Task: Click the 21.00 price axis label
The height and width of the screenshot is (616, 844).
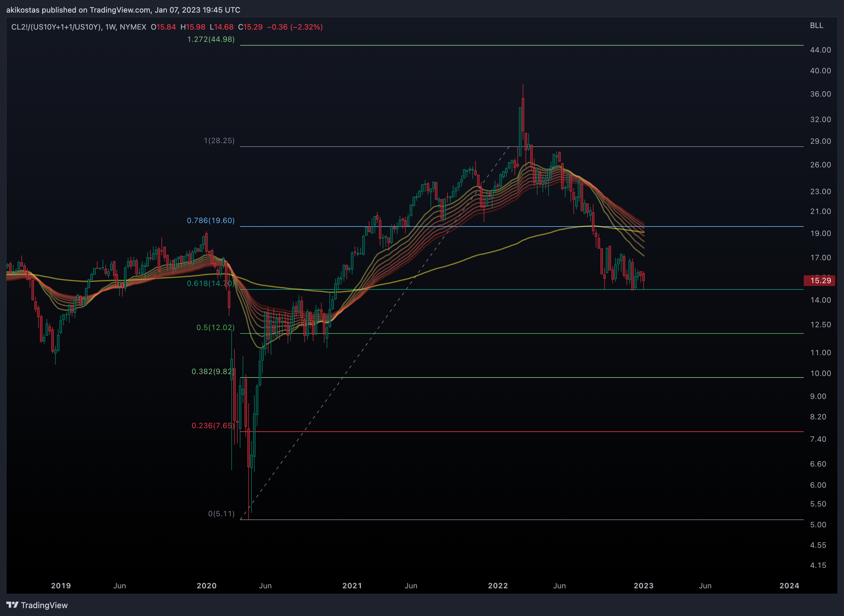Action: pyautogui.click(x=820, y=211)
